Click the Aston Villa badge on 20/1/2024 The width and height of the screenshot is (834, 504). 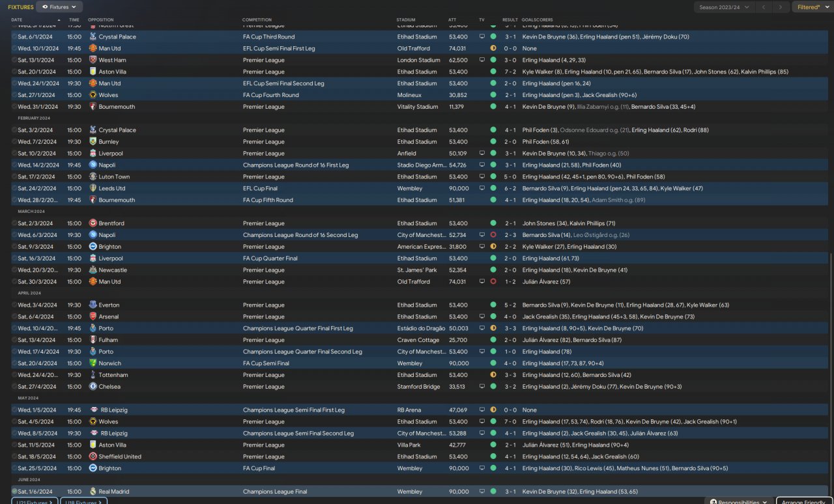pos(93,72)
